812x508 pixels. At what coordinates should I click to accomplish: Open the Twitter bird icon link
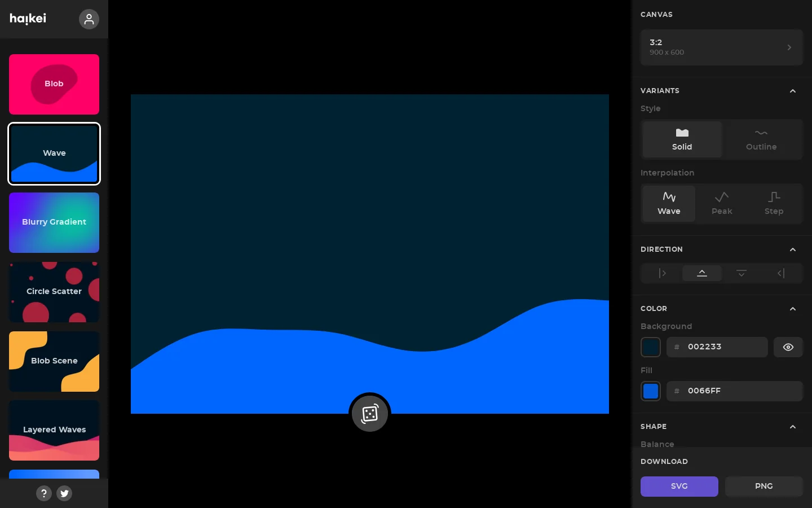tap(64, 493)
